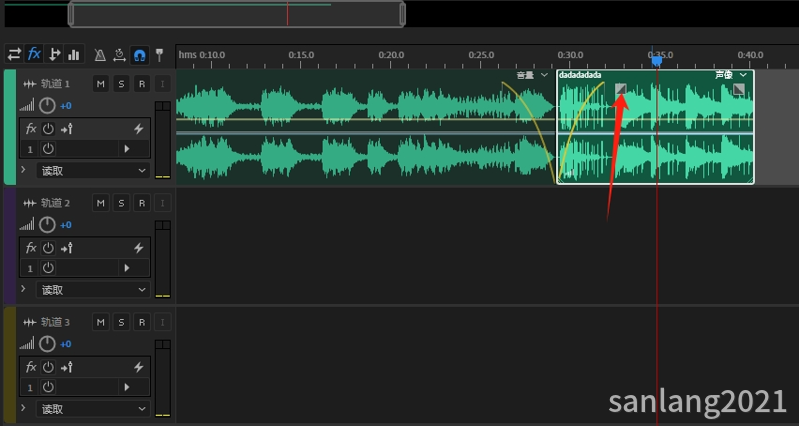
Task: Expand 轨道 3 automation lanes
Action: [x=23, y=407]
